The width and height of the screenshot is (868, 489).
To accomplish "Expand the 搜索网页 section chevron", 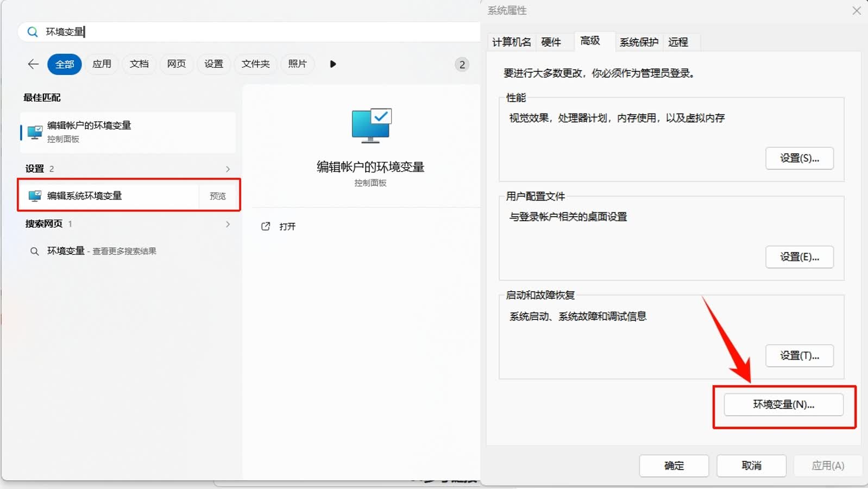I will tap(228, 224).
